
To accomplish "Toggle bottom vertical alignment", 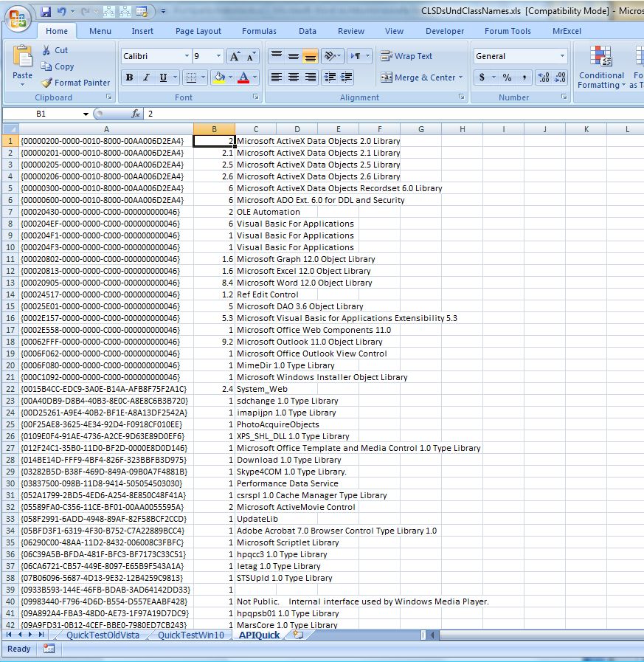I will coord(310,56).
